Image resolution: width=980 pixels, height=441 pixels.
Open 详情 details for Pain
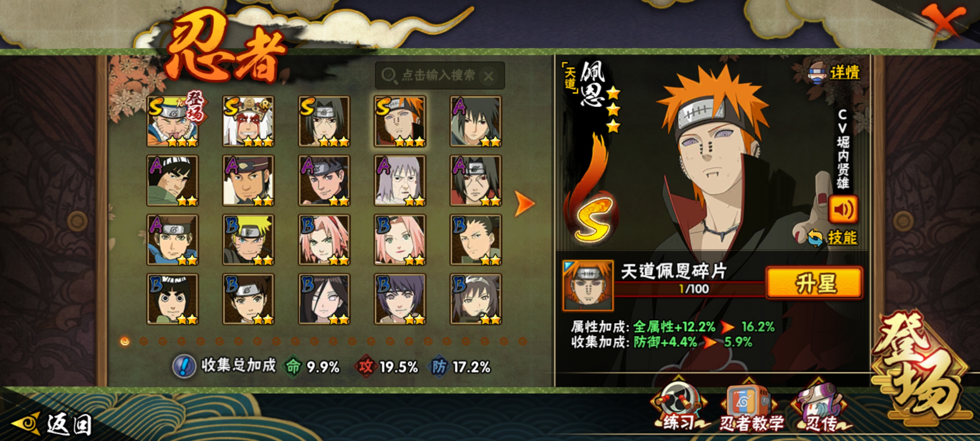[834, 72]
